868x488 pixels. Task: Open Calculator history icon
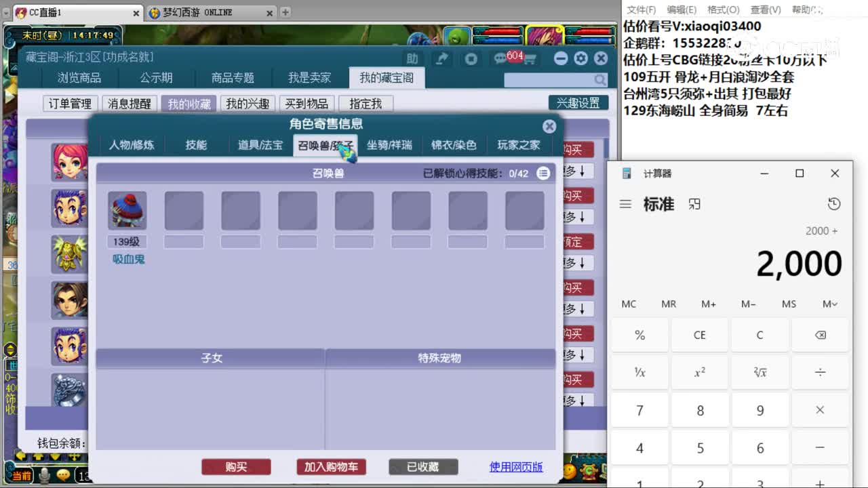(834, 204)
